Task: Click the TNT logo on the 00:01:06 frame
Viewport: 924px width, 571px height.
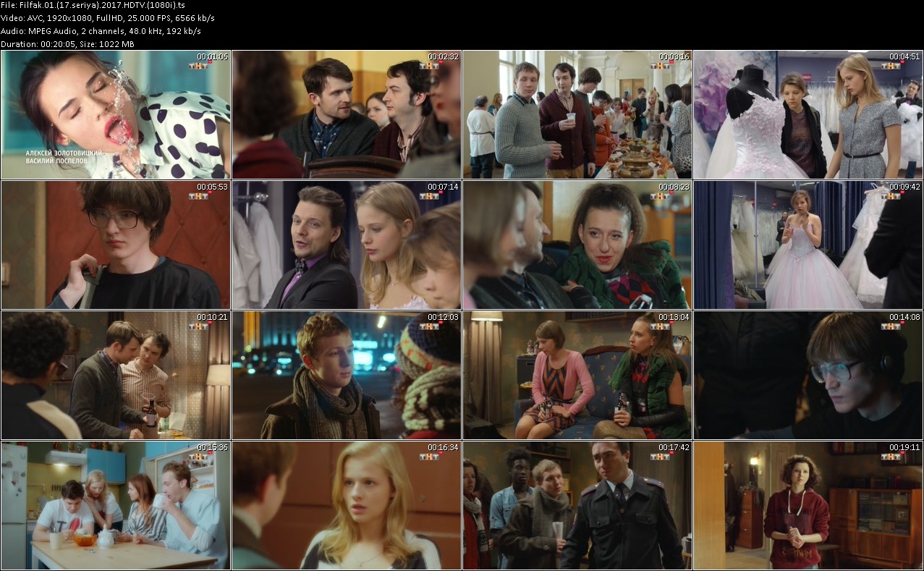Action: click(x=199, y=66)
